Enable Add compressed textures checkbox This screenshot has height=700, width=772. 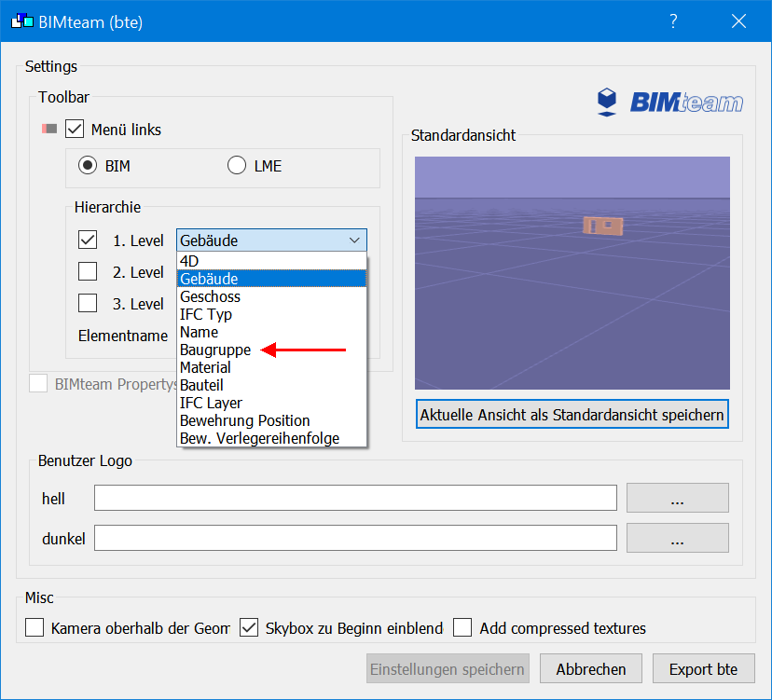coord(462,627)
